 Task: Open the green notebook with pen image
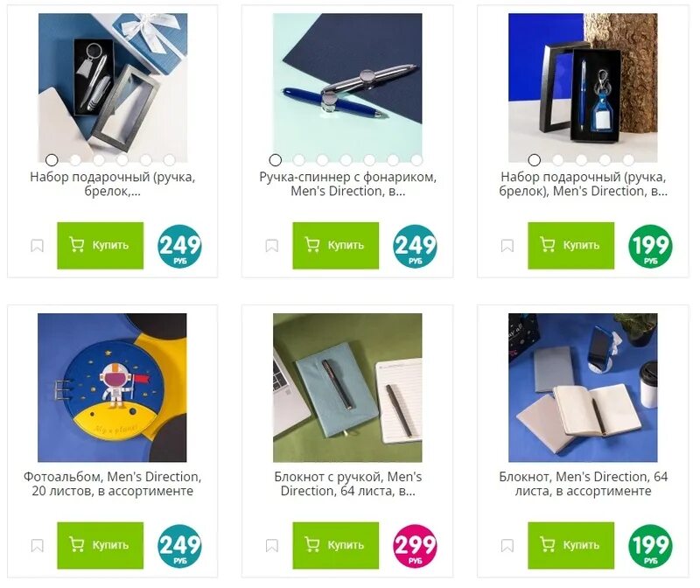(x=347, y=388)
